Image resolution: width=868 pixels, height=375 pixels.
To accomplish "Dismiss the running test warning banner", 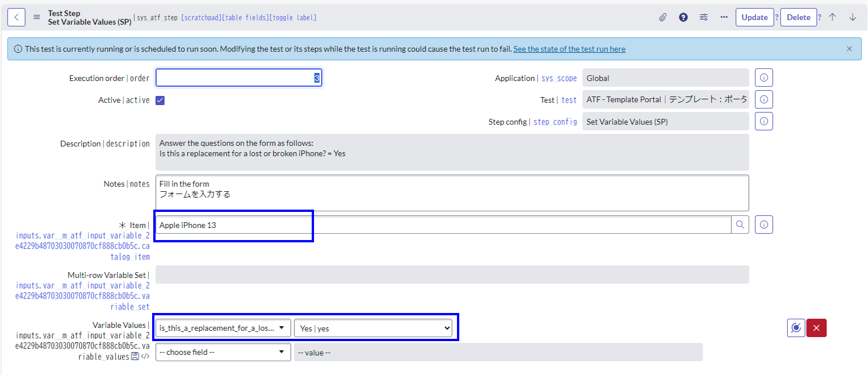I will pyautogui.click(x=850, y=49).
